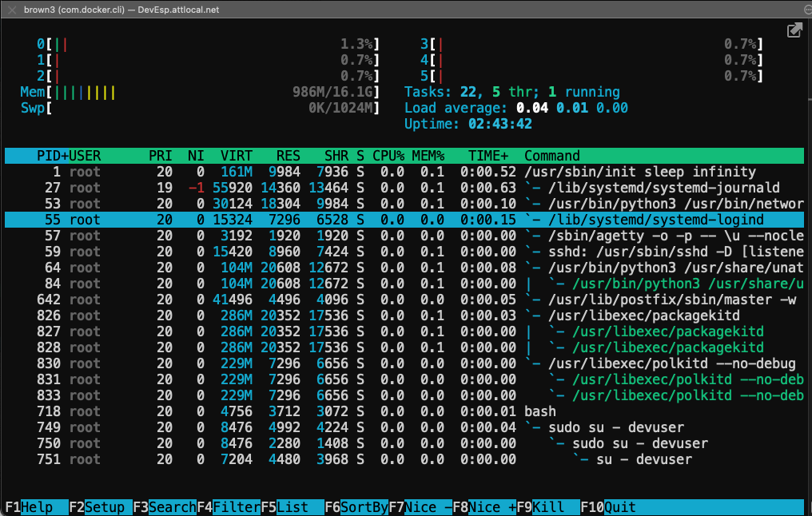Select the PID 84 python3 thread
Viewport: 812px width, 516px height.
(x=404, y=284)
